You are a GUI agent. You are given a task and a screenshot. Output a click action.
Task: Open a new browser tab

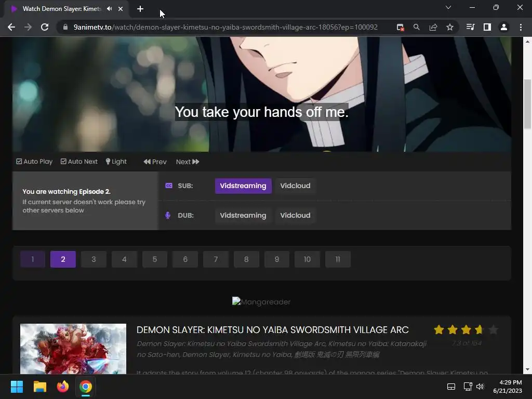click(140, 9)
